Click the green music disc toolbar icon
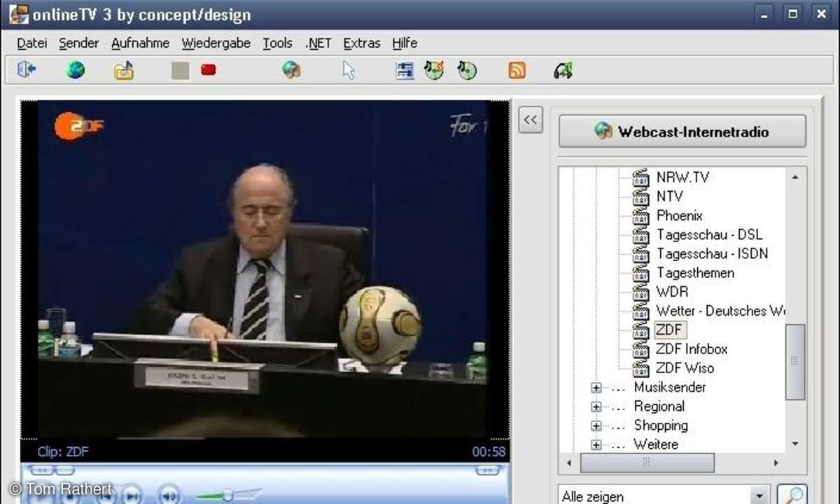The height and width of the screenshot is (504, 840). pyautogui.click(x=467, y=70)
